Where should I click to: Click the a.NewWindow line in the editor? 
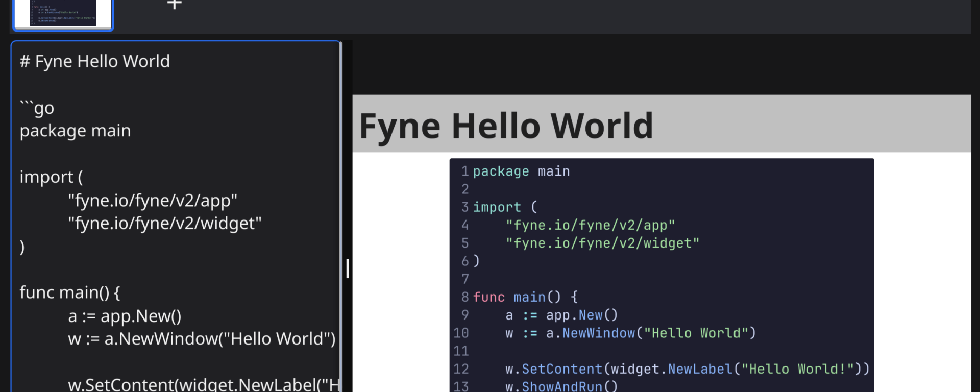202,339
